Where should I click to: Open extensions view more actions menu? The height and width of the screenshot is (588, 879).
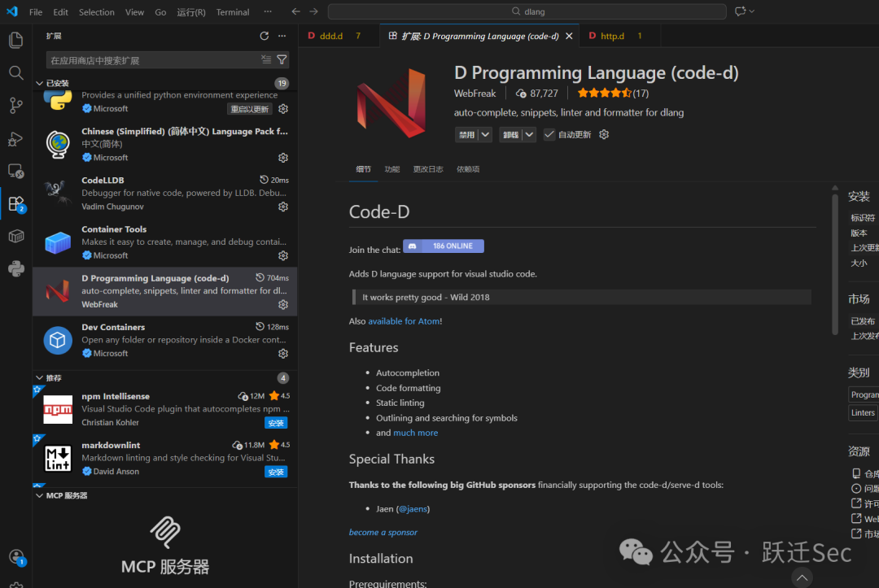click(x=282, y=36)
